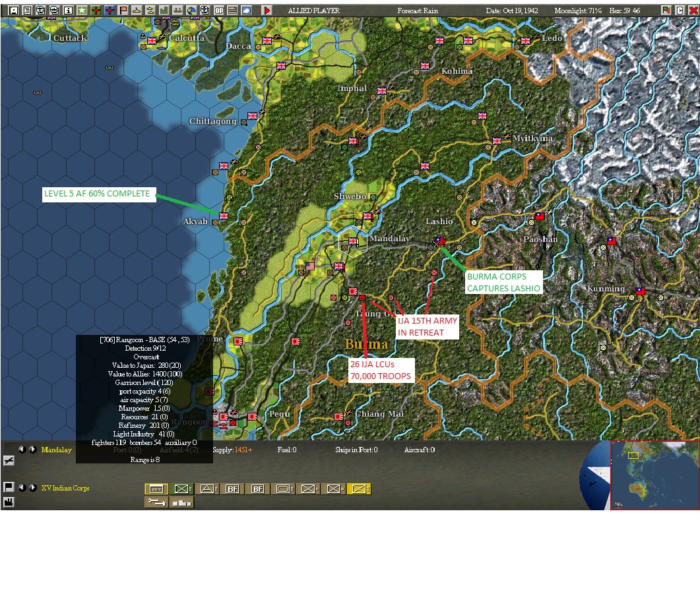Viewport: 700px width, 592px height.
Task: Select the Japanese base flag at Pegu
Action: (x=252, y=416)
